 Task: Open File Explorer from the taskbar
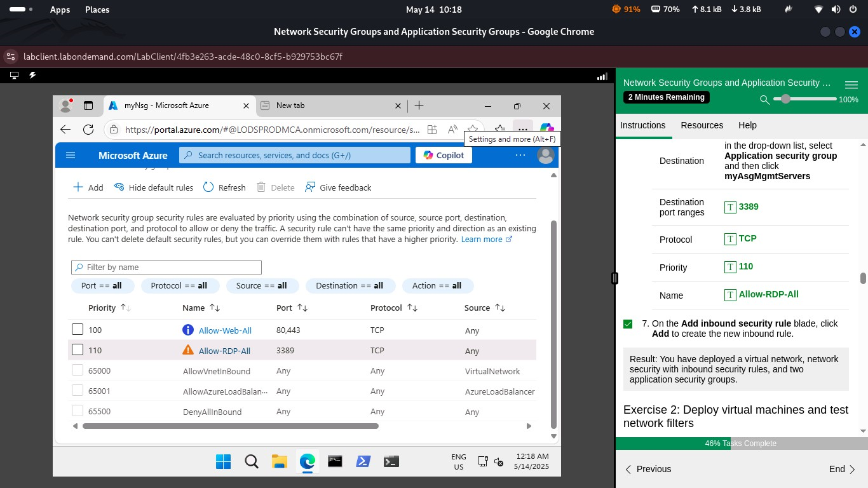click(x=279, y=461)
